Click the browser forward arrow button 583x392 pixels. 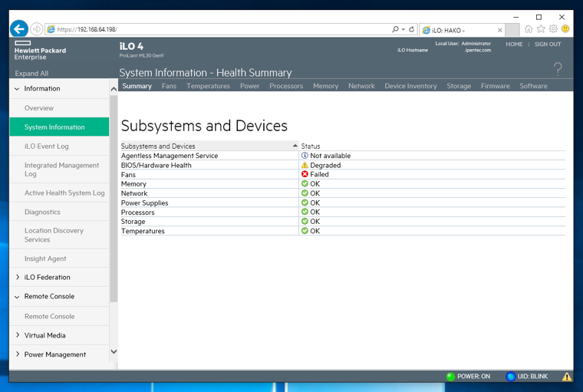pyautogui.click(x=37, y=29)
